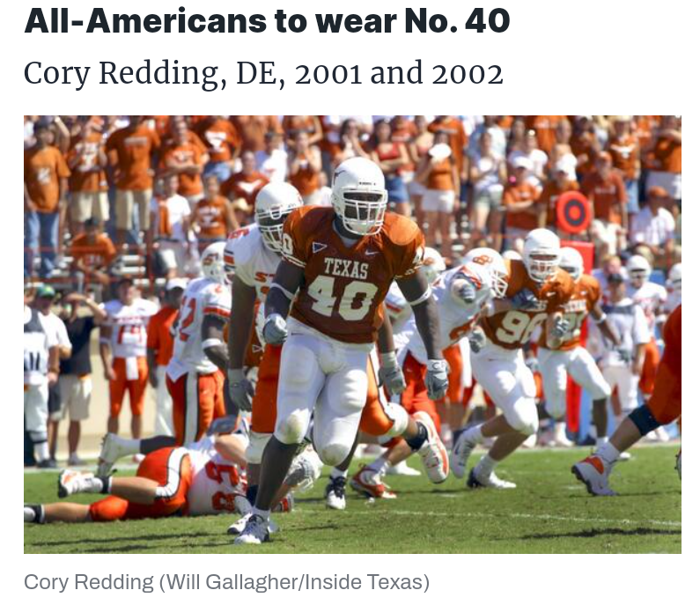700x605 pixels.
Task: Click the "All-Americans to wear No. 40" headline
Action: click(x=267, y=21)
